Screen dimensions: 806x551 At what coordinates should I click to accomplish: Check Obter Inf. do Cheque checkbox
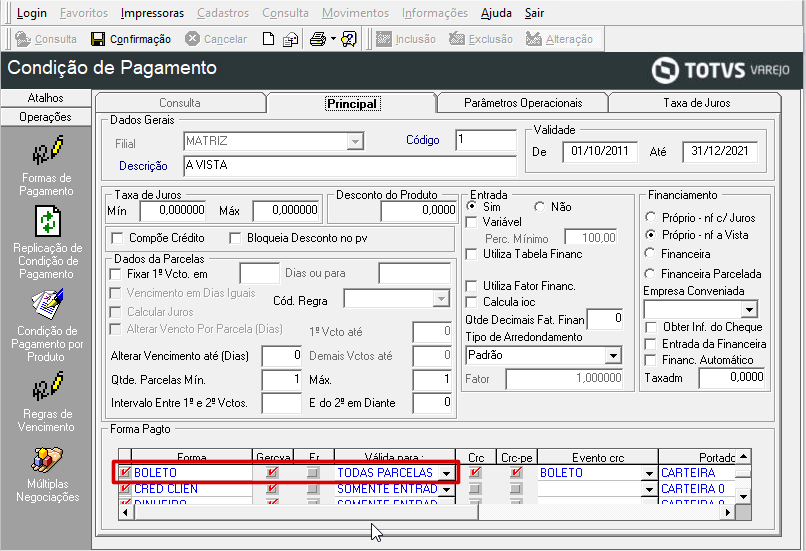[x=651, y=327]
